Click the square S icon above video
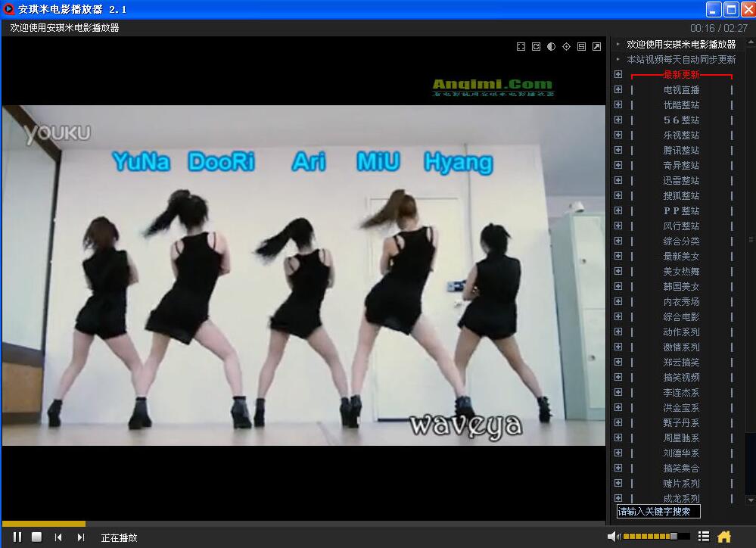 (x=581, y=46)
